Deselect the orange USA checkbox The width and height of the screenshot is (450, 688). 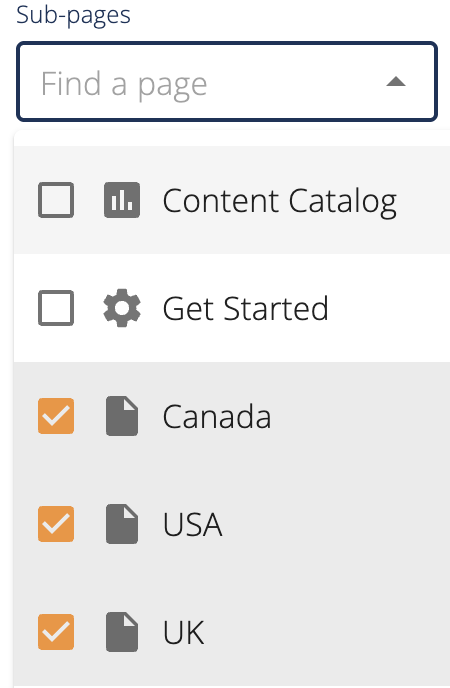pyautogui.click(x=56, y=524)
